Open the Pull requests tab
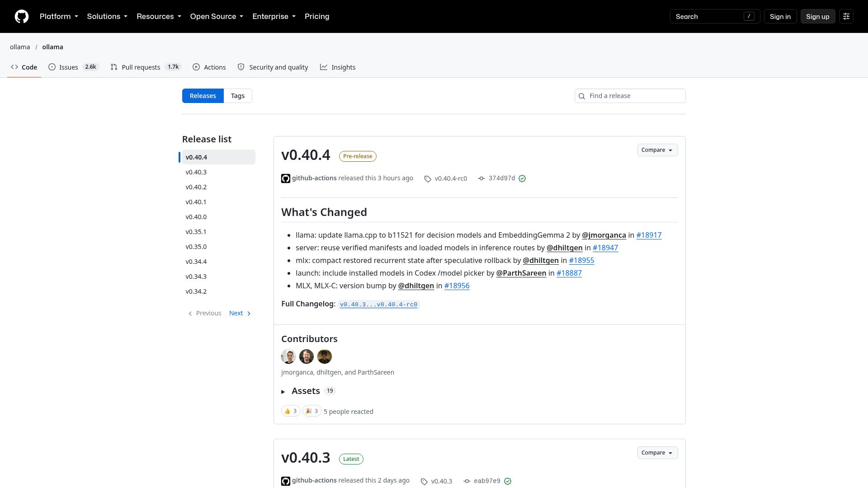Image resolution: width=868 pixels, height=488 pixels. 146,67
